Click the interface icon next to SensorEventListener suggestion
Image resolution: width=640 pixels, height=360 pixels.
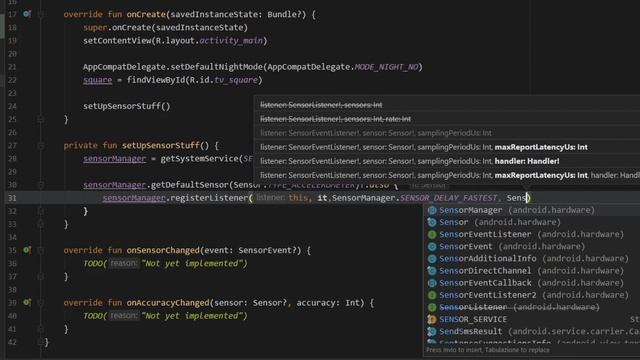[x=432, y=234]
